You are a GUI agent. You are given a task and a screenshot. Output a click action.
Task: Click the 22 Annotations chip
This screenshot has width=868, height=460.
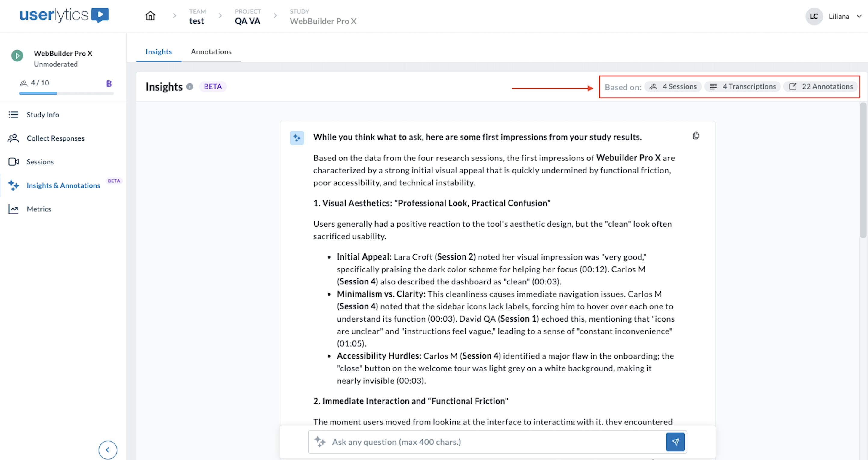coord(821,87)
